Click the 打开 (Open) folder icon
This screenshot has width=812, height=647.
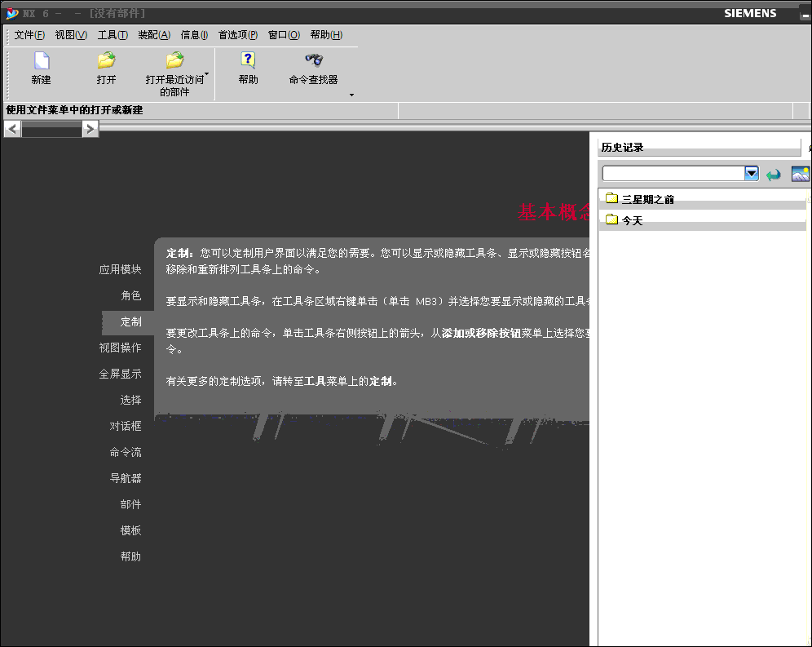point(106,60)
